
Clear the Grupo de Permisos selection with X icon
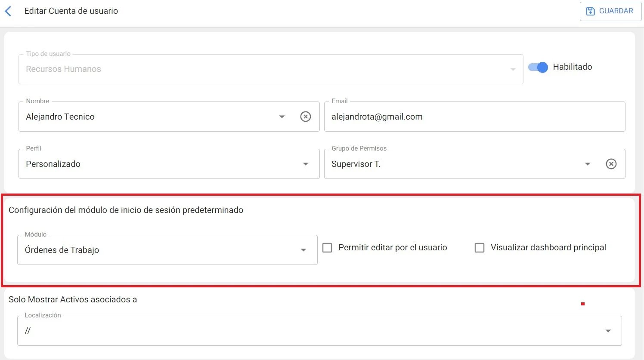pos(611,164)
